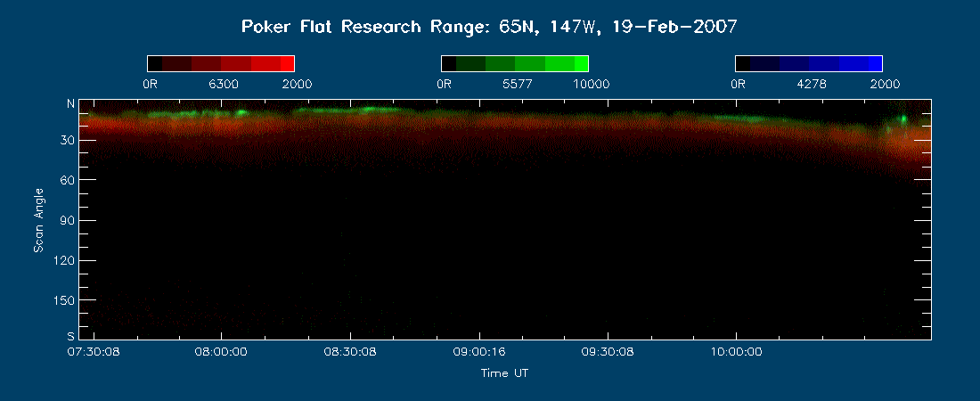Click the 30 scan angle tick label
Viewport: 980px width, 401px height.
tap(69, 140)
